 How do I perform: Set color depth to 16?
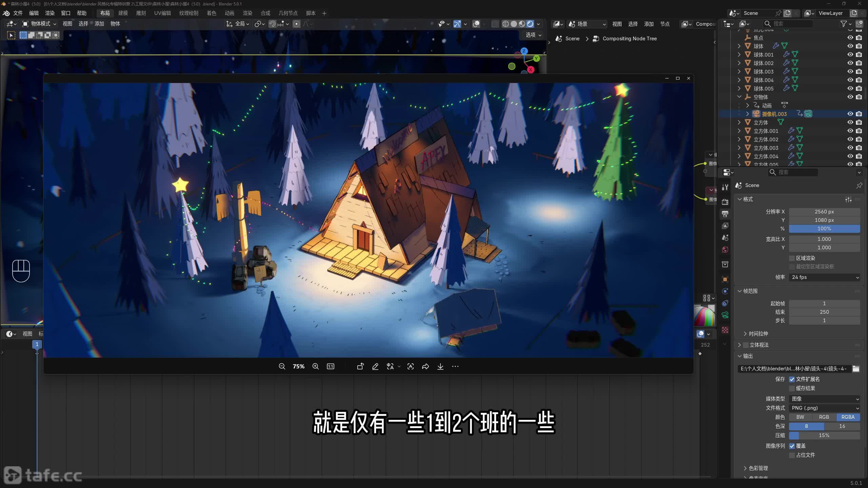coord(842,426)
